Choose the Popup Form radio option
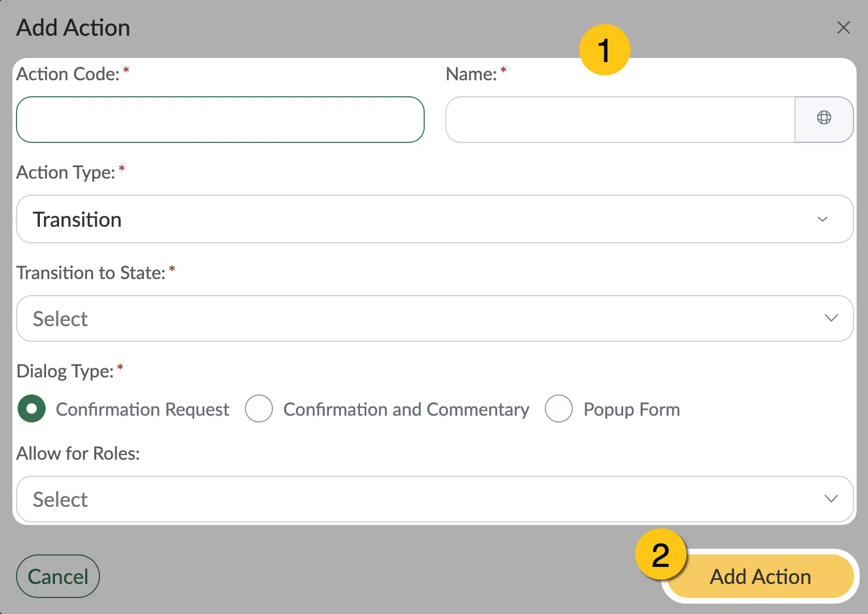 [x=559, y=408]
